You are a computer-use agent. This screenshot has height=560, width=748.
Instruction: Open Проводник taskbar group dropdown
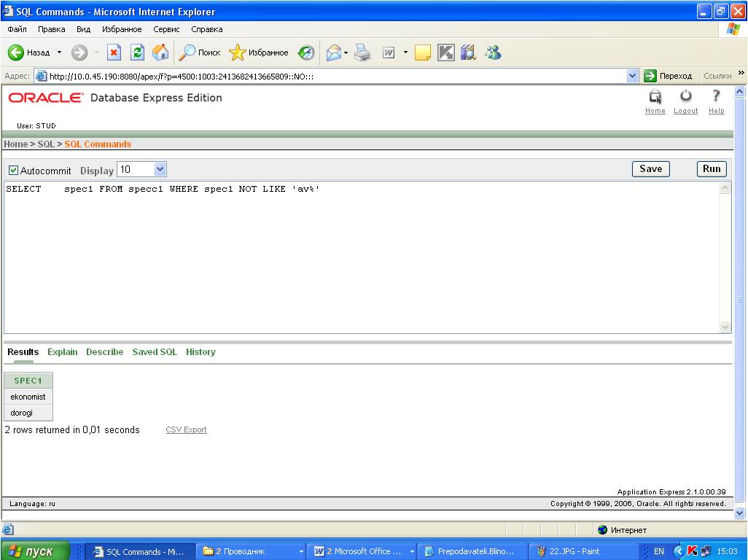point(301,551)
